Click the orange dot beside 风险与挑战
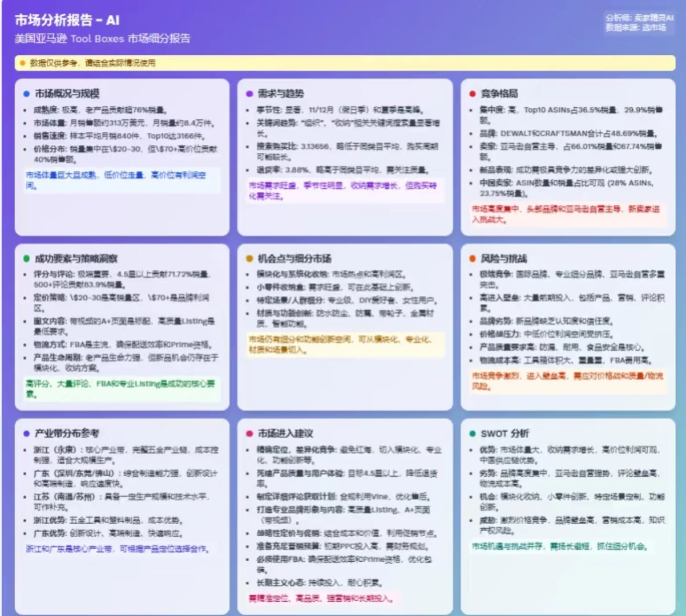This screenshot has height=616, width=686. point(473,258)
